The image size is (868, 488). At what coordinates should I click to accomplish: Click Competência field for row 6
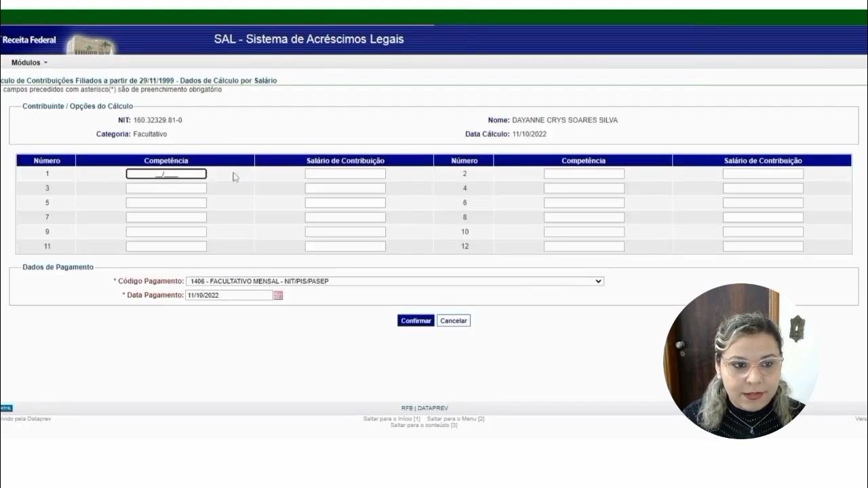[x=584, y=203]
